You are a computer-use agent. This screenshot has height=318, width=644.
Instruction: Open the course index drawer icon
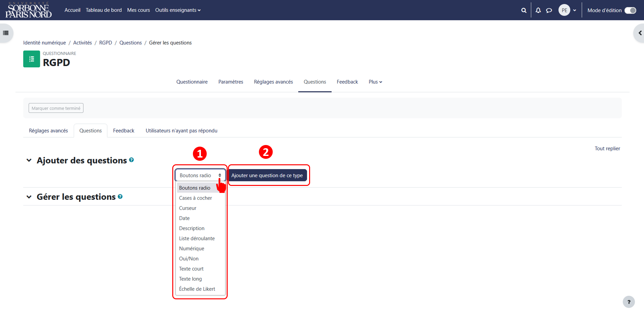pos(6,33)
